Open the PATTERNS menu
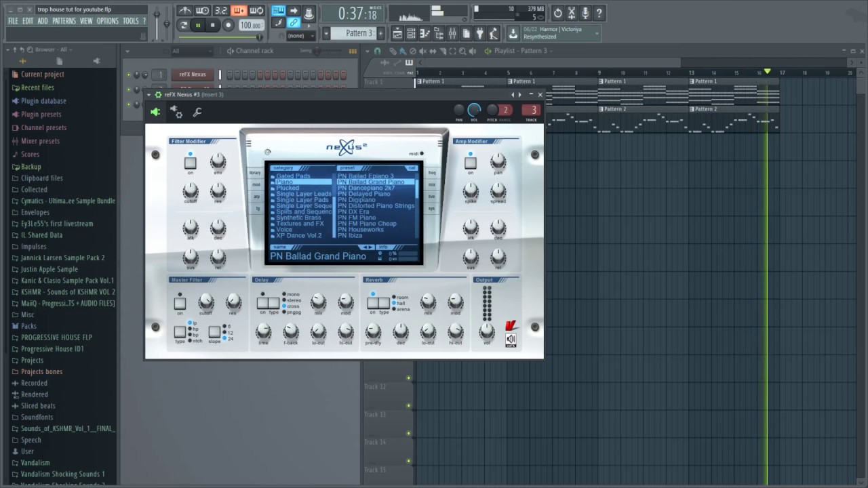 coord(64,21)
